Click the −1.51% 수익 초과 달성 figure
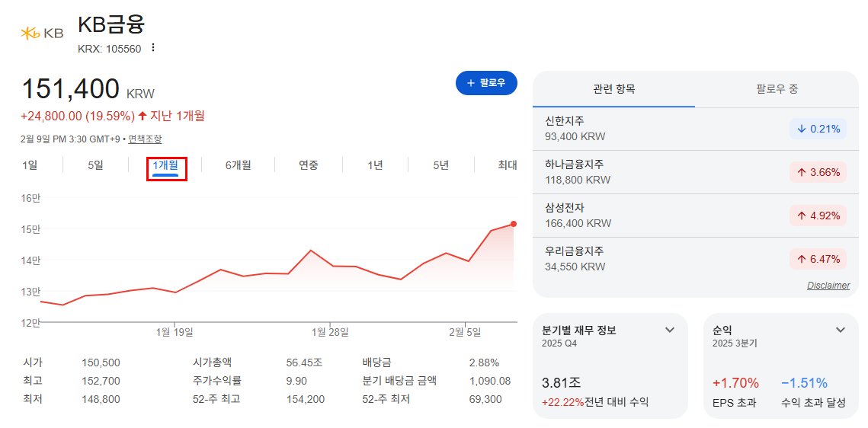The width and height of the screenshot is (868, 428). 804,382
